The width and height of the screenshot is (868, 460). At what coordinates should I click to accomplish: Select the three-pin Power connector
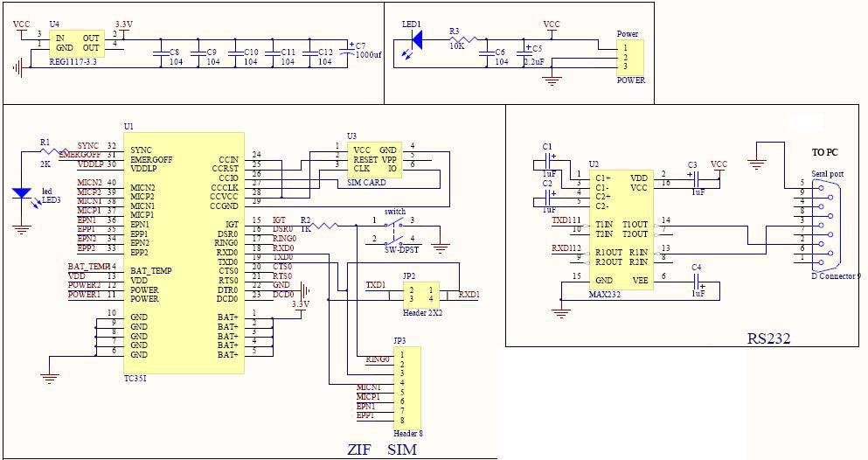[630, 57]
